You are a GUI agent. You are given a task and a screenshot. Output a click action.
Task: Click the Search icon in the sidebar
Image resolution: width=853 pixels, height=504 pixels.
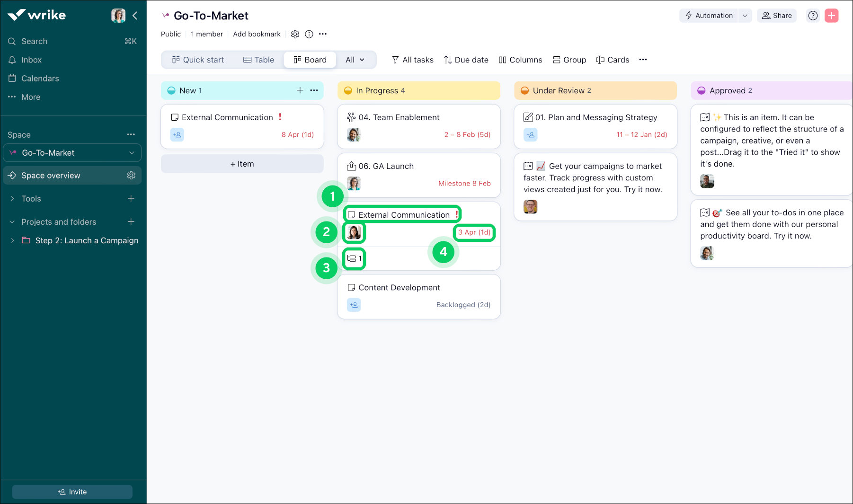(x=12, y=41)
